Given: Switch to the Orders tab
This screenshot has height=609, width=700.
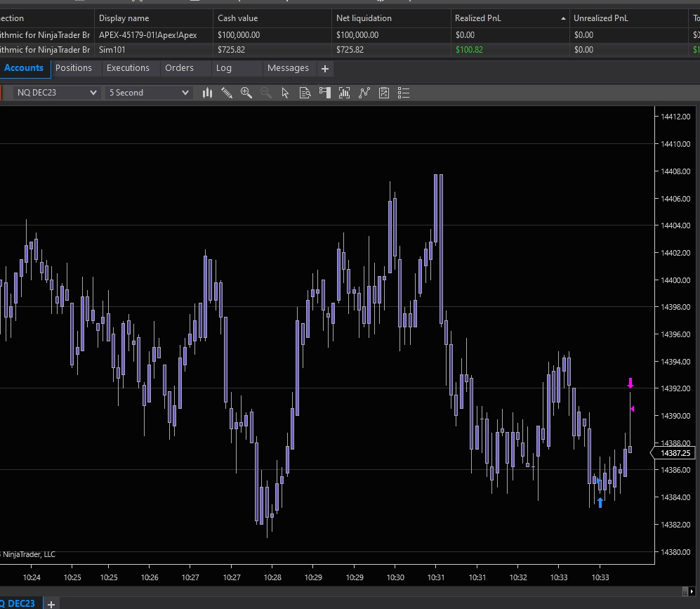Looking at the screenshot, I should pos(179,68).
